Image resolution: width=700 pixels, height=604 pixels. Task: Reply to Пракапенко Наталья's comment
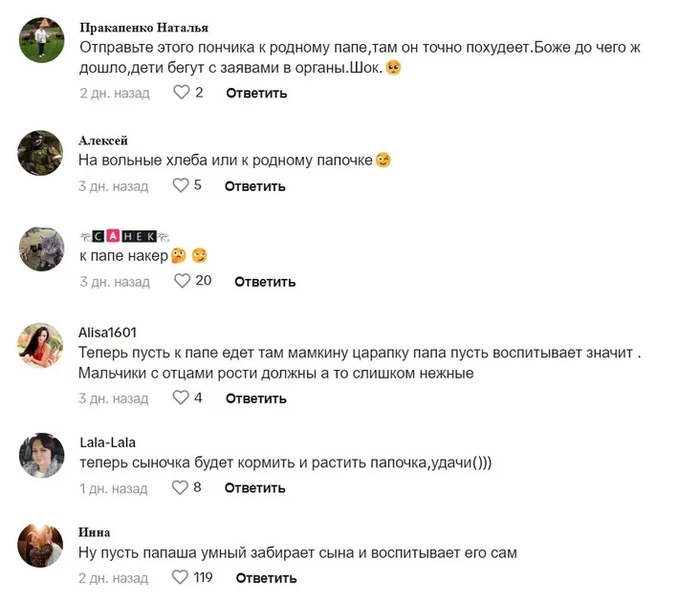pos(256,93)
